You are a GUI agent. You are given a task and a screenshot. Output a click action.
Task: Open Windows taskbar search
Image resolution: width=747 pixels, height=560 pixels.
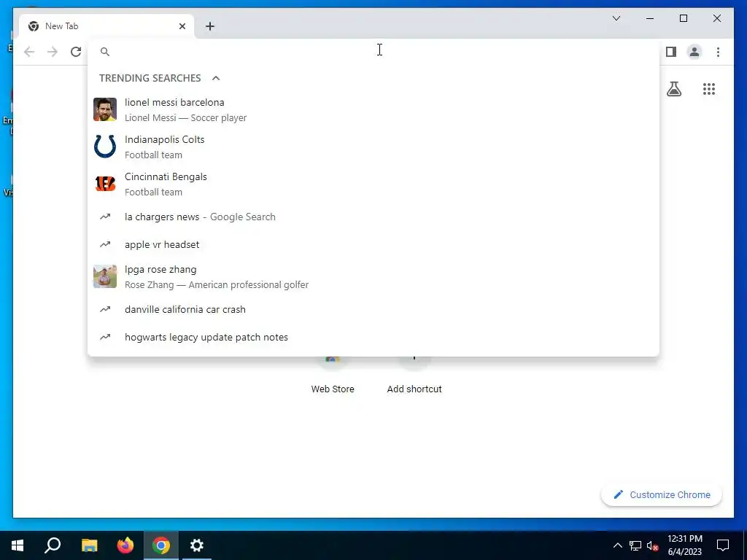pyautogui.click(x=53, y=545)
